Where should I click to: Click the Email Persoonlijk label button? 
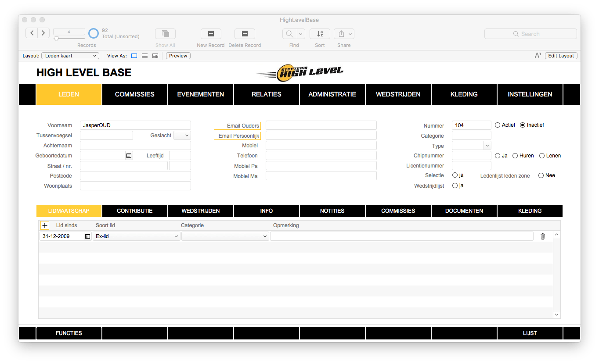click(238, 136)
